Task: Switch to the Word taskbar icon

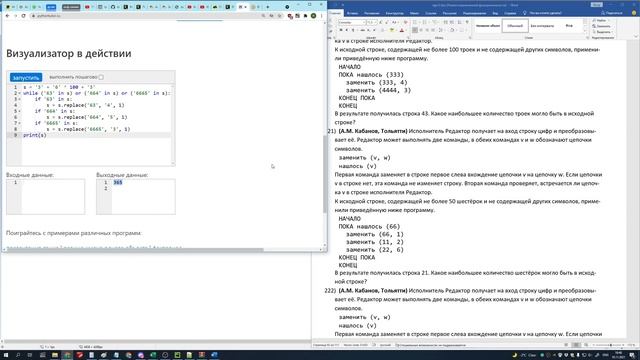Action: click(214, 355)
